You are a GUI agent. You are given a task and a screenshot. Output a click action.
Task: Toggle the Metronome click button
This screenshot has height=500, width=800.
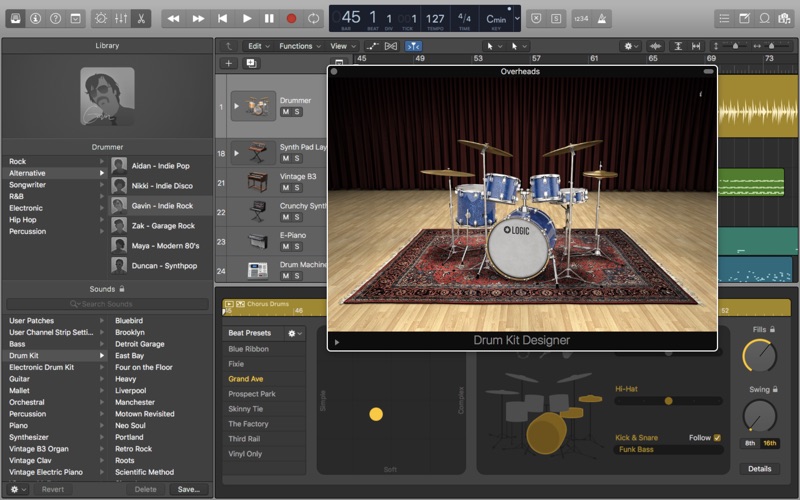click(602, 19)
